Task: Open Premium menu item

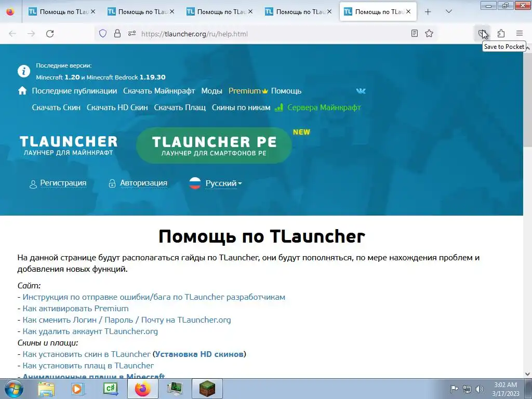Action: pos(248,91)
